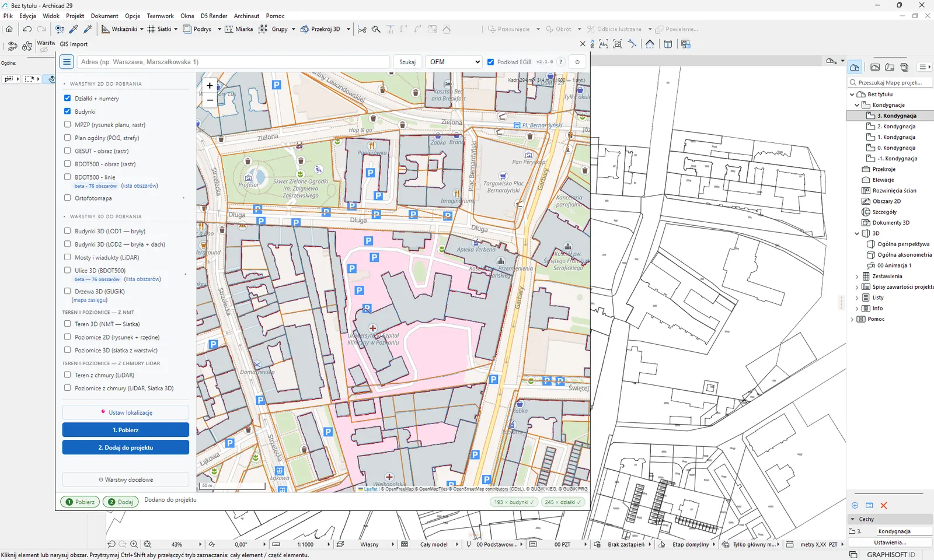Open the mapa zasięgu link
Image resolution: width=934 pixels, height=560 pixels.
tap(89, 300)
